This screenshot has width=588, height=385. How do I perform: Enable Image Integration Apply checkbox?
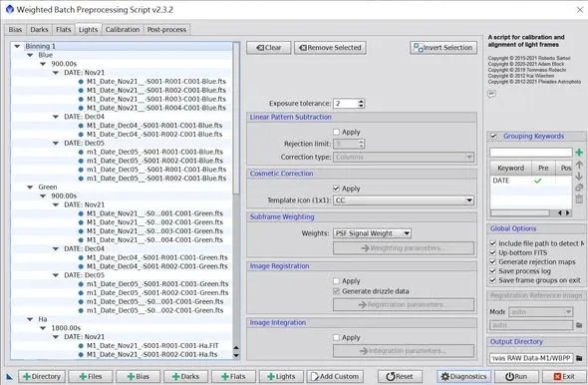pos(336,338)
